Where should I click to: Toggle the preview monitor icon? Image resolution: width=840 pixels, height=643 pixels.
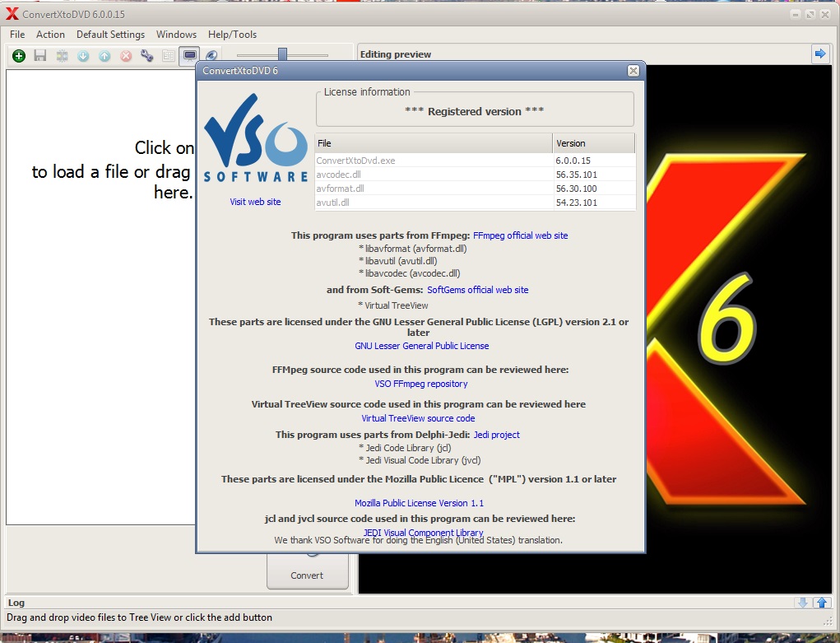click(190, 56)
